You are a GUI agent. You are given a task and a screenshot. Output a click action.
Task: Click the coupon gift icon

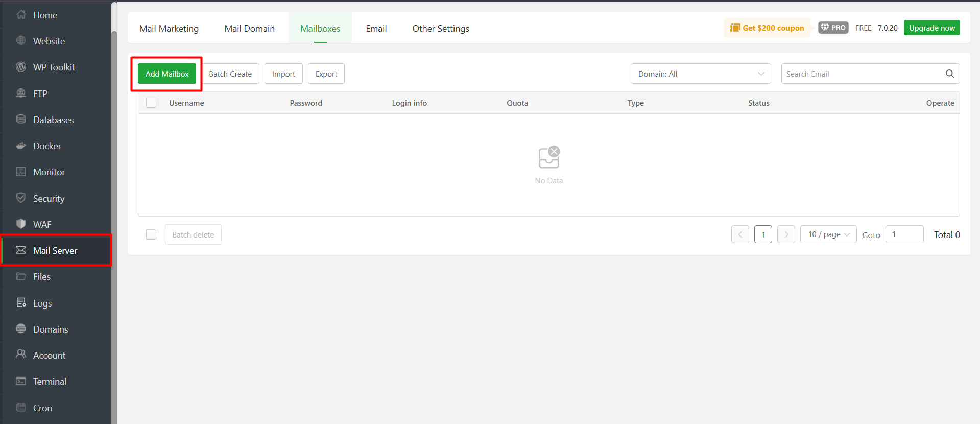point(735,28)
